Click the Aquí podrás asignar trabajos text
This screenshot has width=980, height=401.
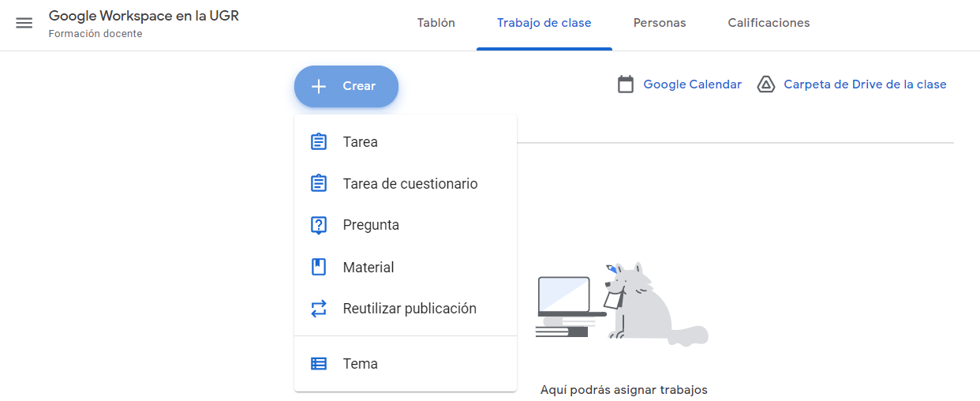click(624, 390)
